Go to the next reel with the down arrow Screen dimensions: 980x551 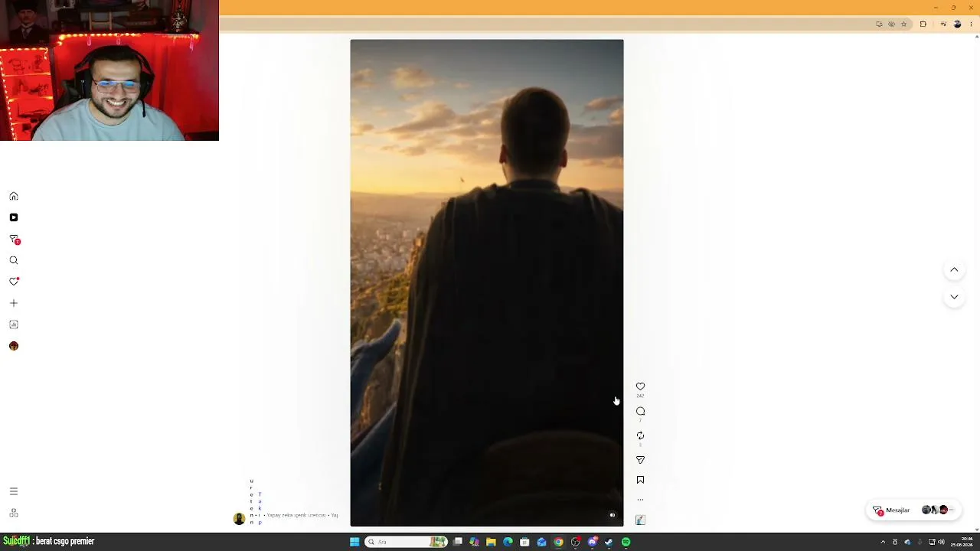point(954,297)
